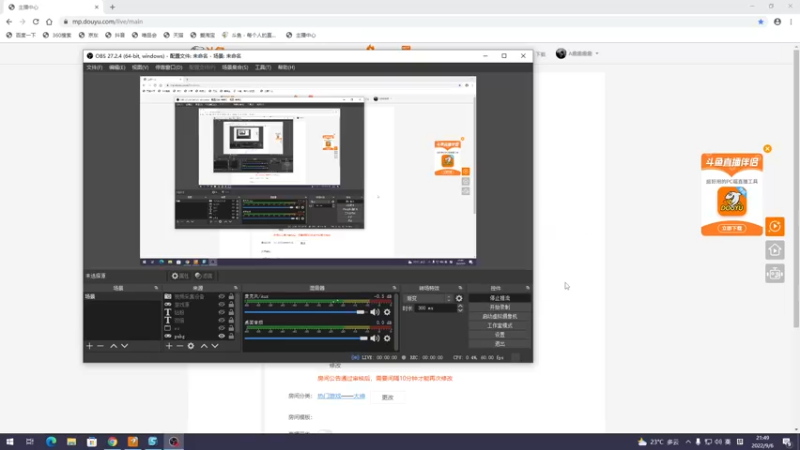Image resolution: width=800 pixels, height=450 pixels.
Task: Open the 视图(V) menu in OBS
Action: point(140,67)
